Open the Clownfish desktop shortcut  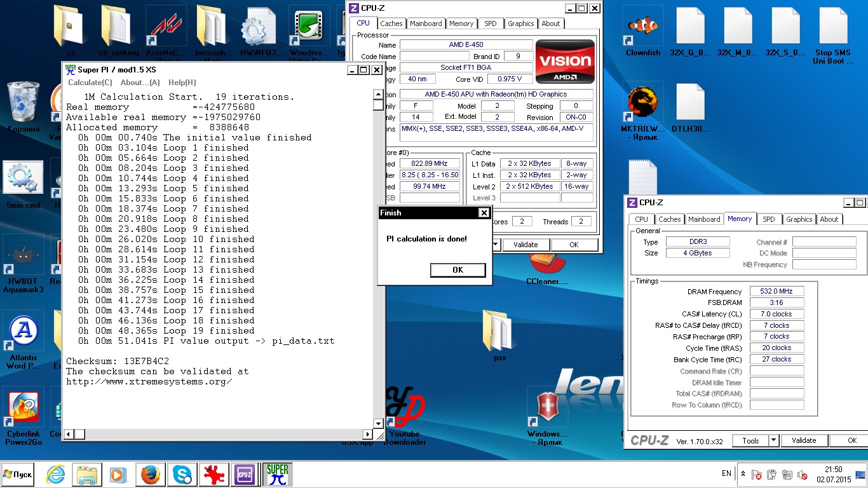(x=643, y=32)
